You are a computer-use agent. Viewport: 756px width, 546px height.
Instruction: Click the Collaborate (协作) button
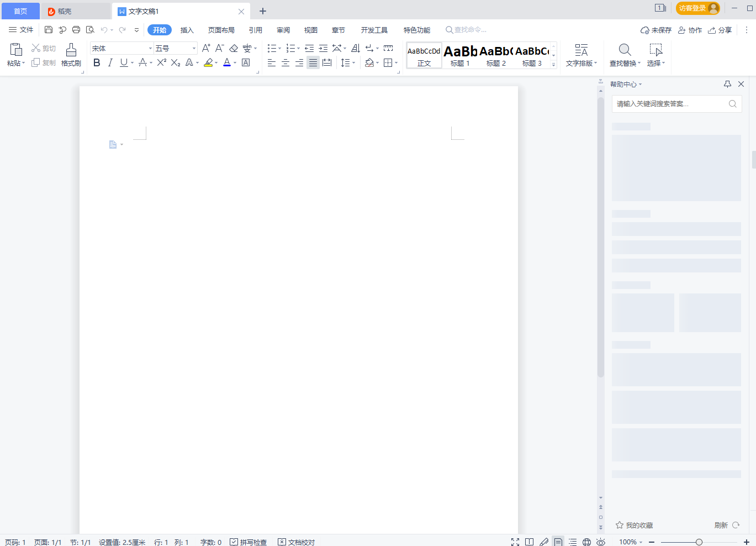pyautogui.click(x=690, y=30)
